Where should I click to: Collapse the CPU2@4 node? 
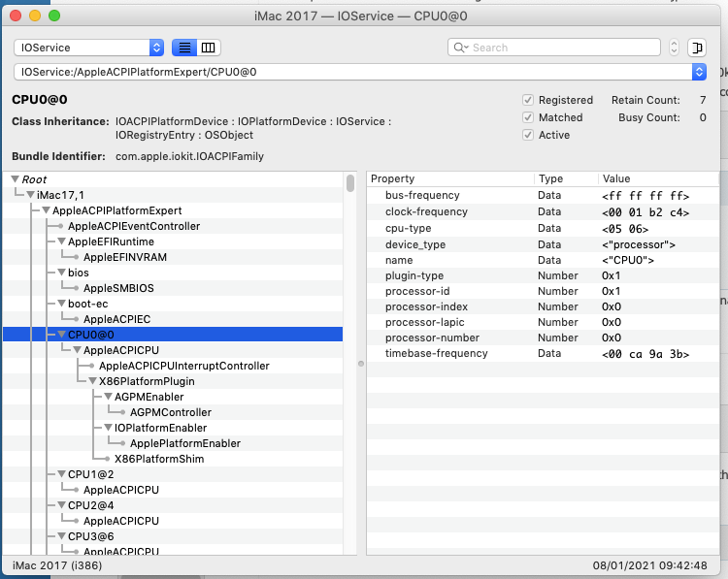pos(61,505)
